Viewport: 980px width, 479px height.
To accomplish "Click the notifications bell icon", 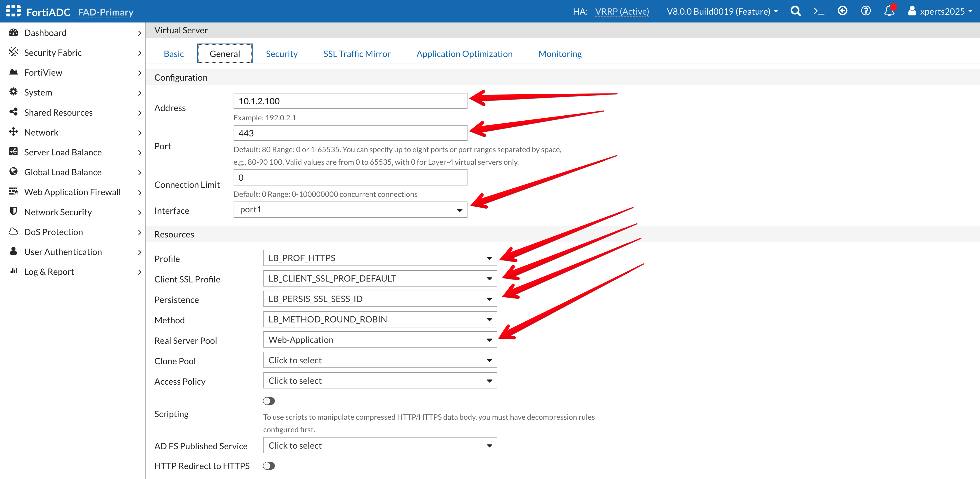I will pos(889,11).
